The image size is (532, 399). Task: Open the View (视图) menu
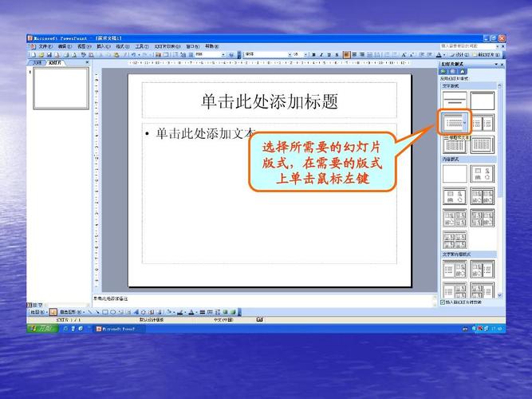(x=84, y=46)
